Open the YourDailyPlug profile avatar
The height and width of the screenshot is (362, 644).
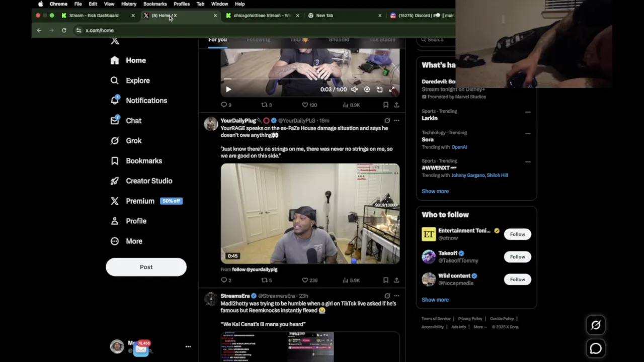click(x=211, y=124)
